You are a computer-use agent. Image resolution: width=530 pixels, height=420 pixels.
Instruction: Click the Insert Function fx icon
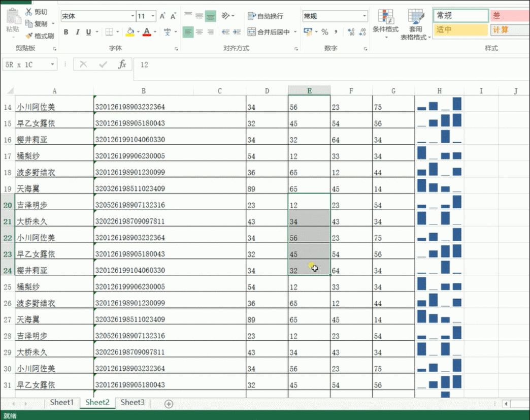(x=122, y=64)
